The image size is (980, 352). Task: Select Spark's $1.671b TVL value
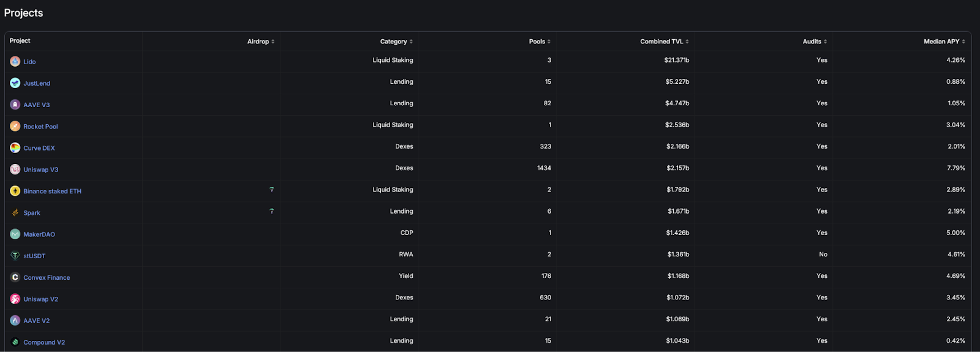(679, 211)
